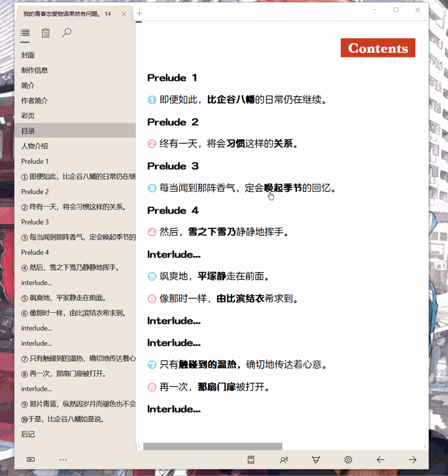Image resolution: width=448 pixels, height=476 pixels.
Task: Open sidebar chapter ⑤ 飒爽地
Action: pos(75,298)
